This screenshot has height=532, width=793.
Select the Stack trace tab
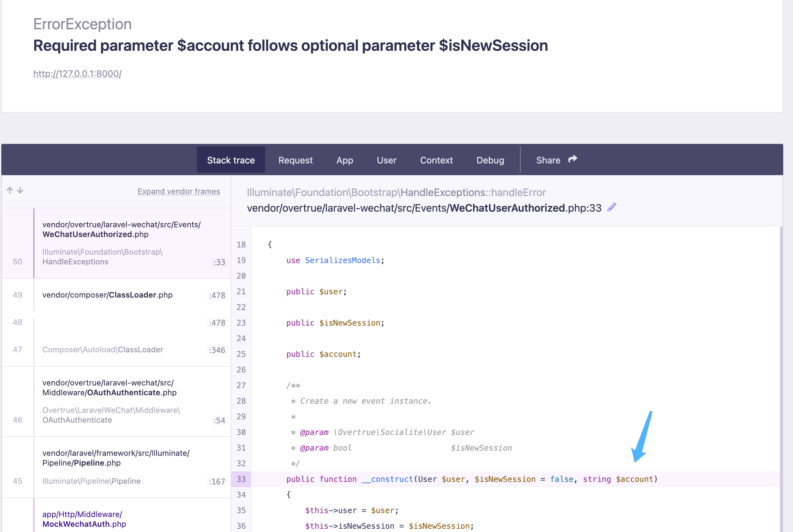click(231, 160)
